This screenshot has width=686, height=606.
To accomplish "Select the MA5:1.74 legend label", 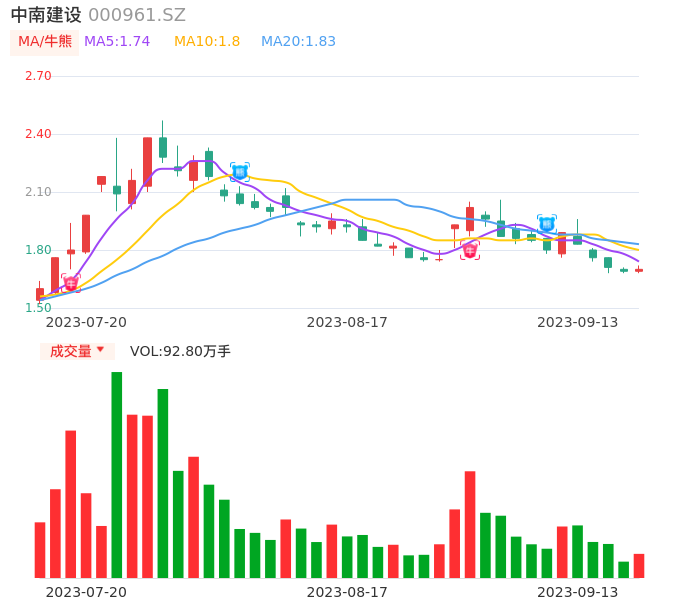I will point(117,42).
